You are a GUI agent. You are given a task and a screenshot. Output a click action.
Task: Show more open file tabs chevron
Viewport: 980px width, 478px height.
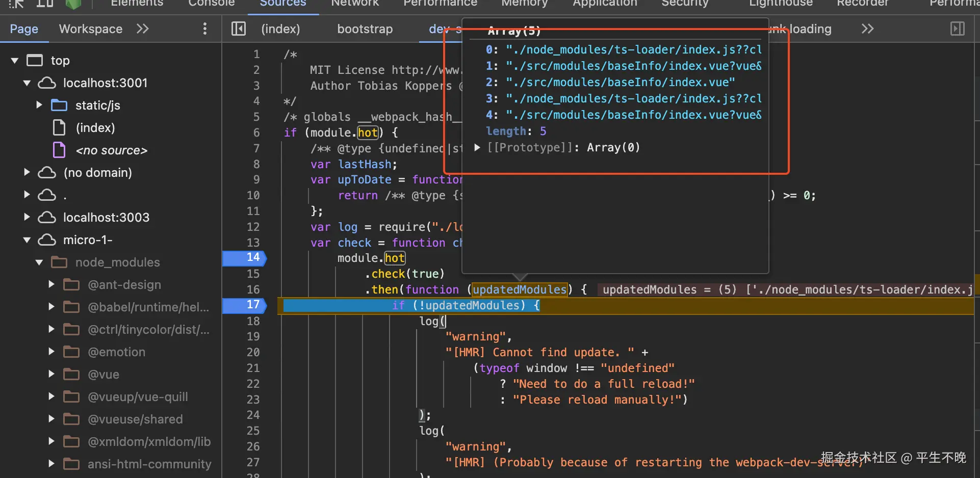[x=867, y=29]
